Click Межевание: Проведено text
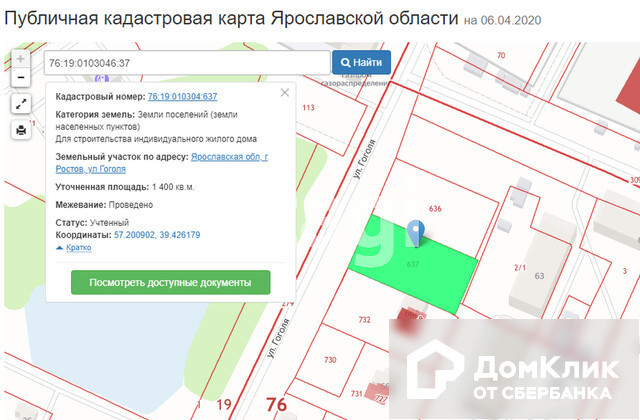Viewport: 640px width, 420px height. pyautogui.click(x=104, y=205)
